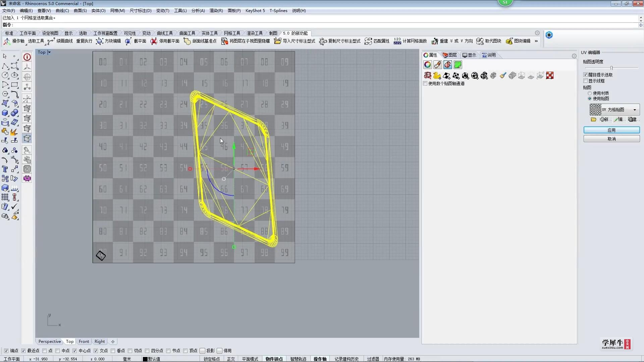Expand toolbar overflow chevron »

point(536,41)
